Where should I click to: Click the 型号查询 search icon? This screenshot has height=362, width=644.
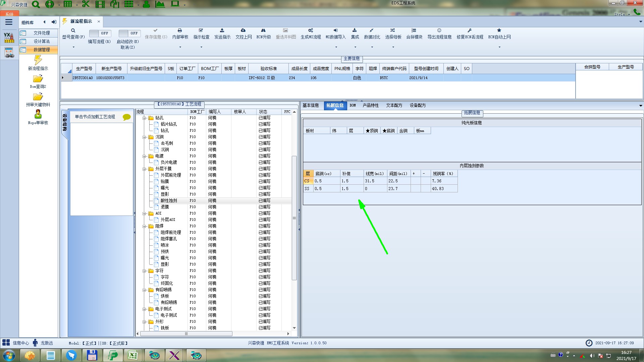pos(73,31)
